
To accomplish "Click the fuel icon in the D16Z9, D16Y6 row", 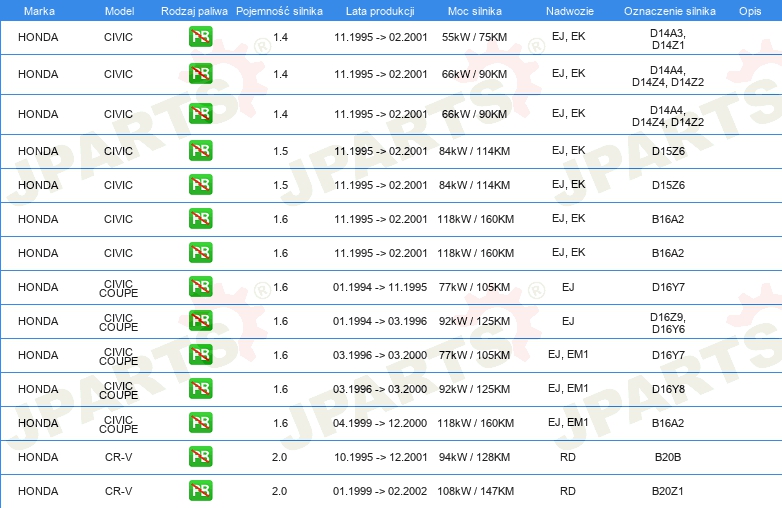I will (x=200, y=321).
